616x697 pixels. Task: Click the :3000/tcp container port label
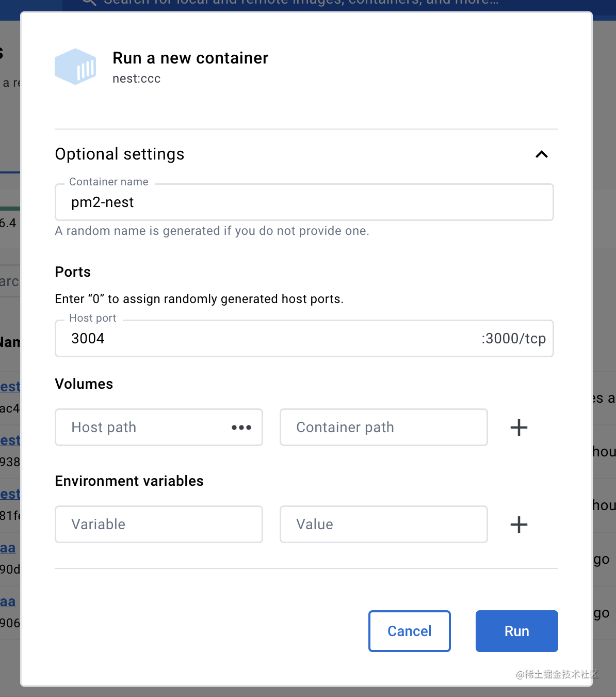pos(513,339)
